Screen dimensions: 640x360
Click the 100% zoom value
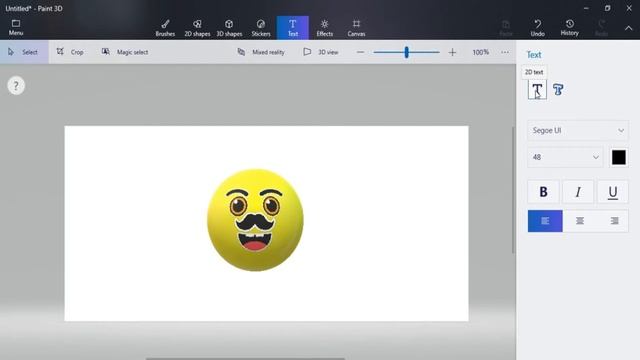tap(480, 52)
